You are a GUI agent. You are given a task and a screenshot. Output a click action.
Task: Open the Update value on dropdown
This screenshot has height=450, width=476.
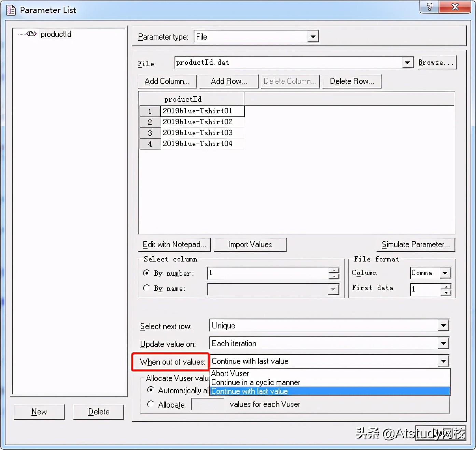[x=443, y=343]
